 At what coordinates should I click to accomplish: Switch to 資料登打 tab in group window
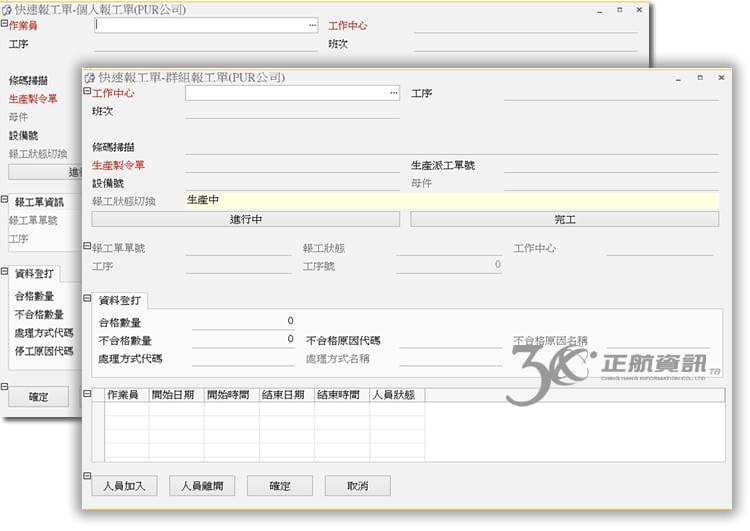coord(120,300)
